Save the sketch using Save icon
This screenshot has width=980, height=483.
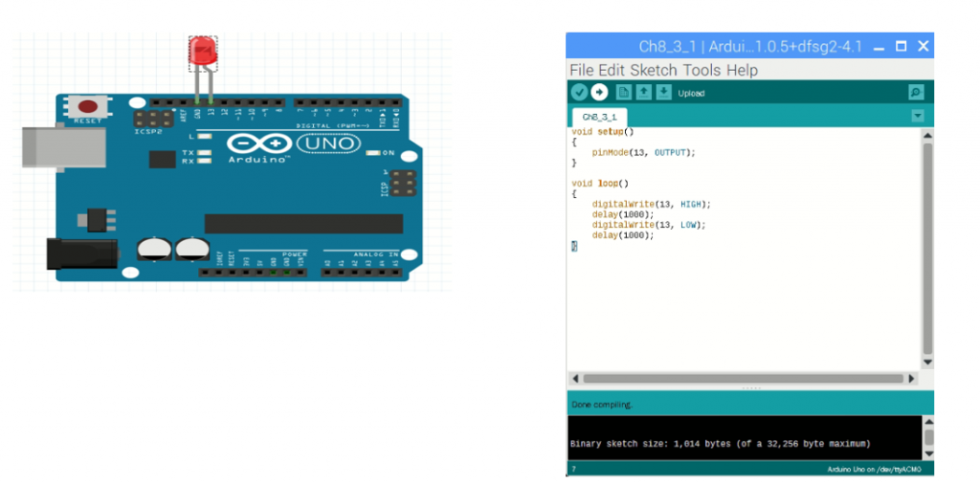[x=664, y=93]
